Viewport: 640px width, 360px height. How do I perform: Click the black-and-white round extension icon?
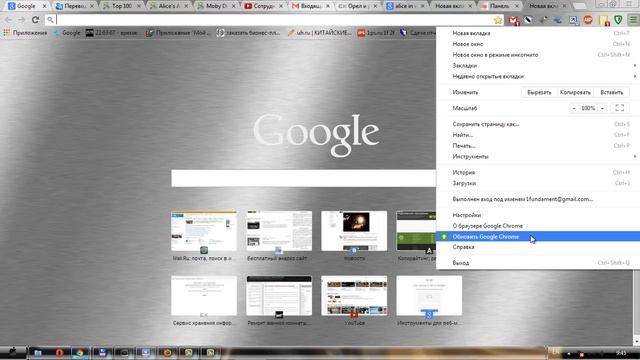tap(528, 20)
